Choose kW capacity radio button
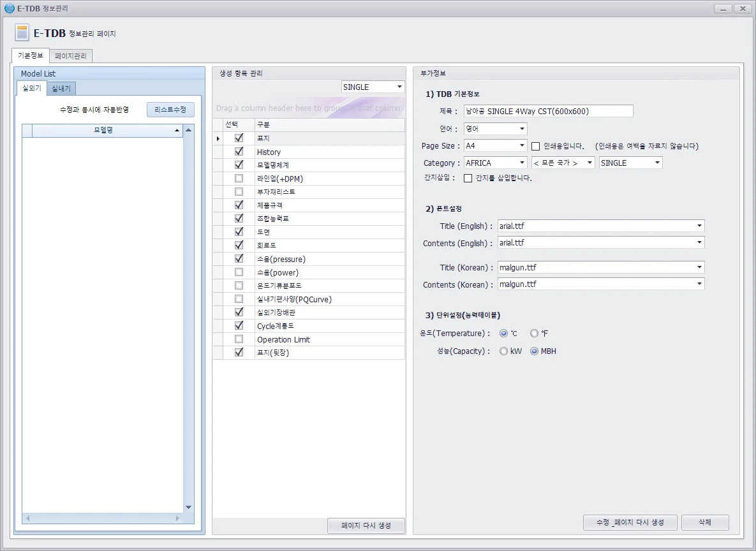Screen dimensions: 756x551 point(503,351)
